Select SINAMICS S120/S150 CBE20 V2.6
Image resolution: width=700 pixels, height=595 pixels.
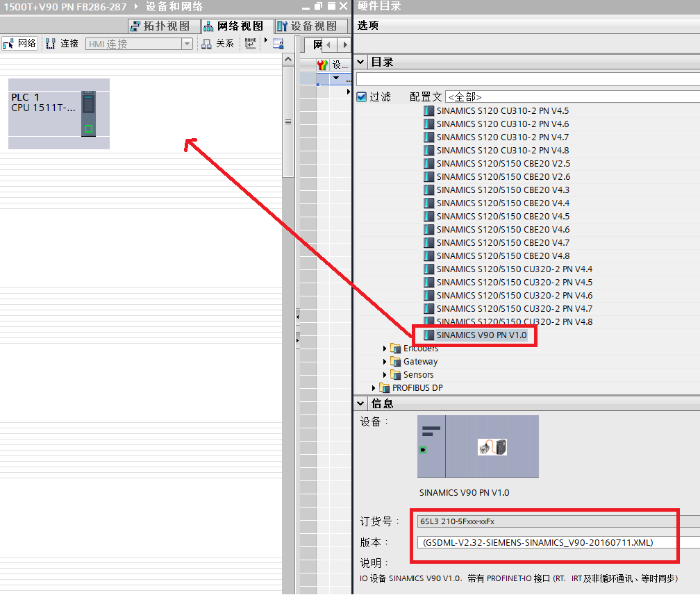503,177
